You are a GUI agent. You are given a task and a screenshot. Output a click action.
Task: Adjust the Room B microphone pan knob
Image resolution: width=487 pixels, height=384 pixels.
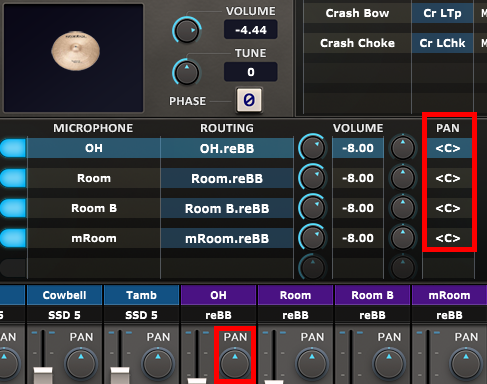403,208
